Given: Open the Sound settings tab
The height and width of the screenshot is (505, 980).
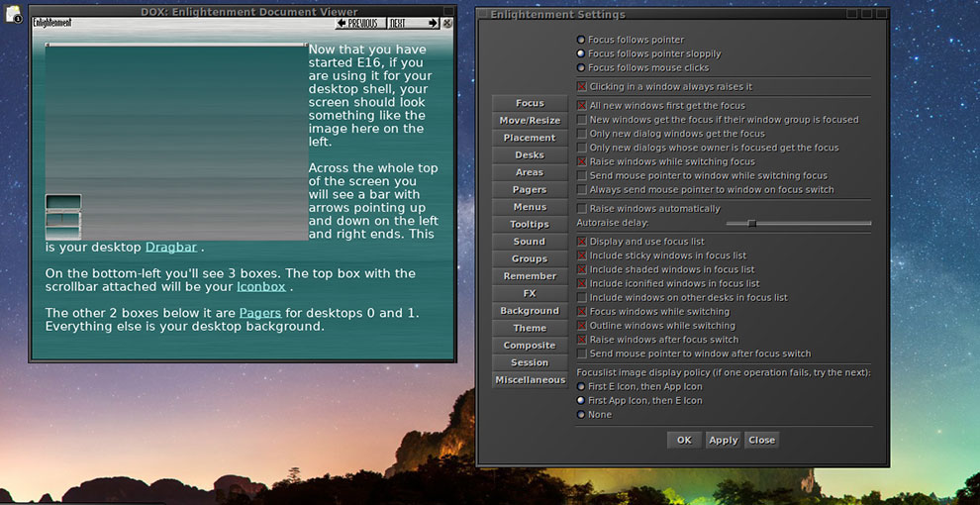Looking at the screenshot, I should coord(530,242).
